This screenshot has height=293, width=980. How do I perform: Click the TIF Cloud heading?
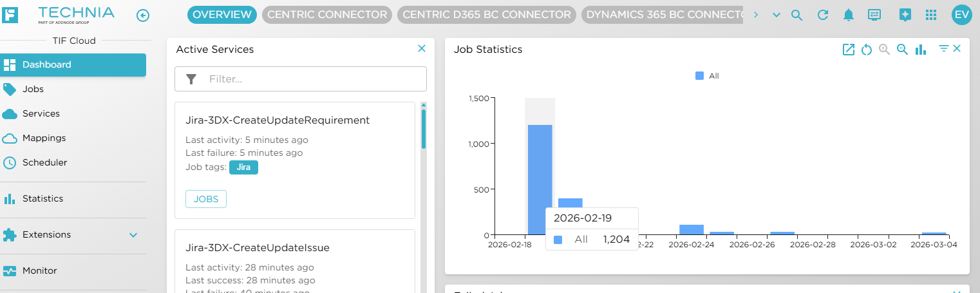coord(74,41)
